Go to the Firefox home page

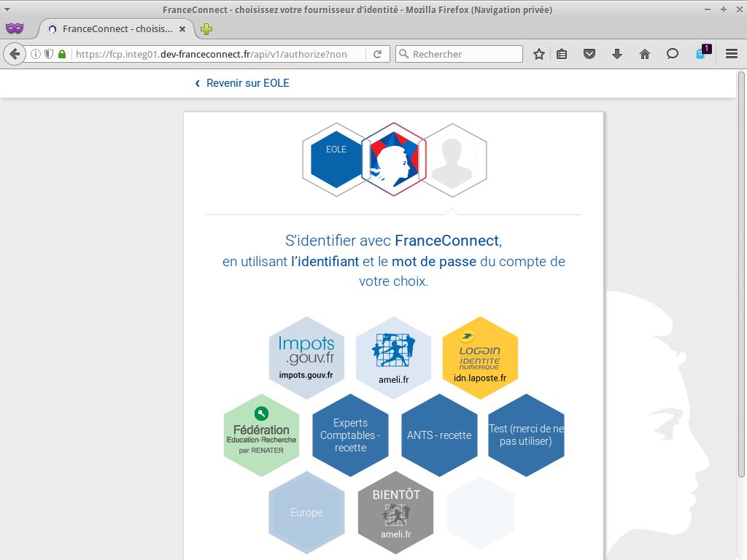[645, 54]
